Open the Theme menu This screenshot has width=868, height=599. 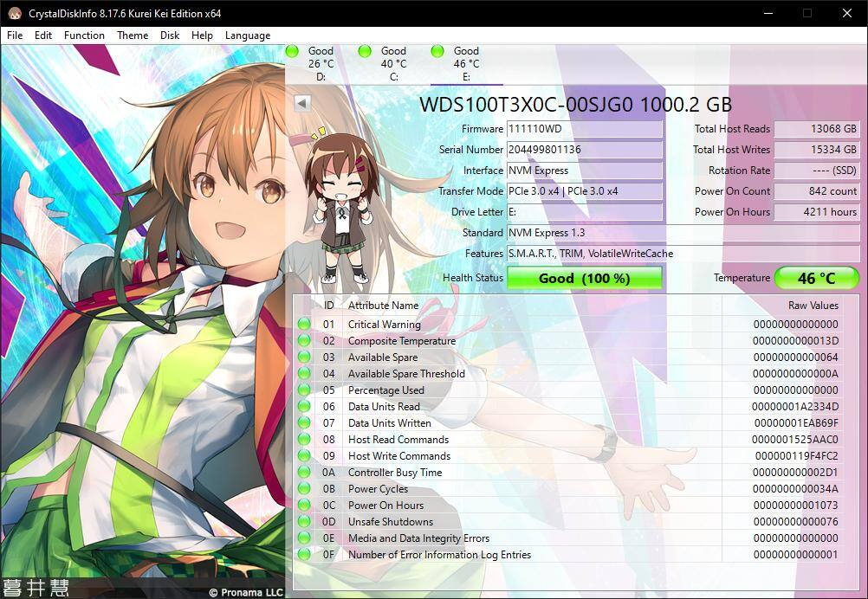click(132, 35)
